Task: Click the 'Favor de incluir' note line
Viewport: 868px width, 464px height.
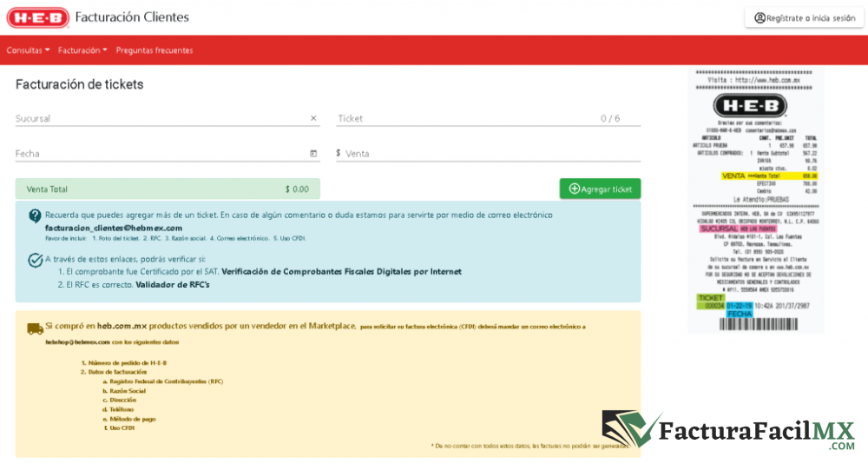Action: click(175, 238)
